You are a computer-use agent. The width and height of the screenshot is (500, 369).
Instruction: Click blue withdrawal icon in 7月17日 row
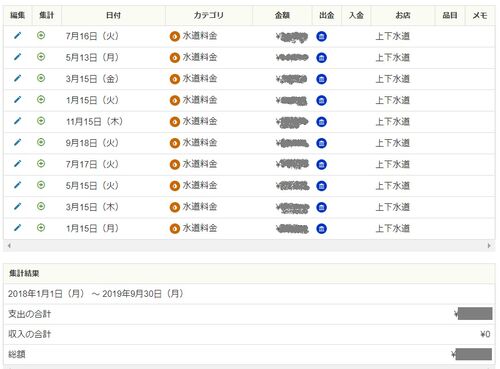[321, 164]
